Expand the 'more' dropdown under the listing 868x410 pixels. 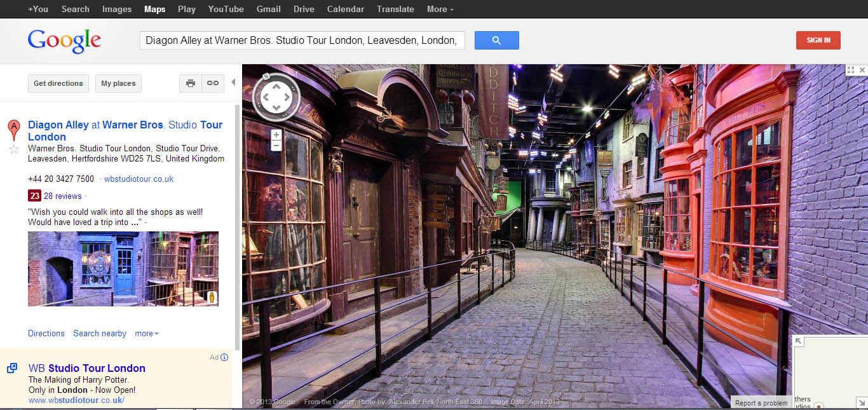click(x=147, y=334)
